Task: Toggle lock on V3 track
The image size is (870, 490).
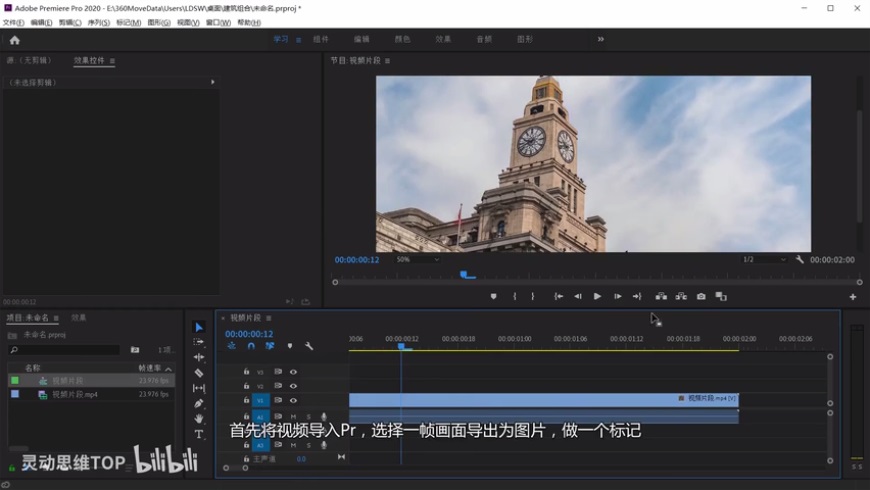Action: tap(246, 371)
